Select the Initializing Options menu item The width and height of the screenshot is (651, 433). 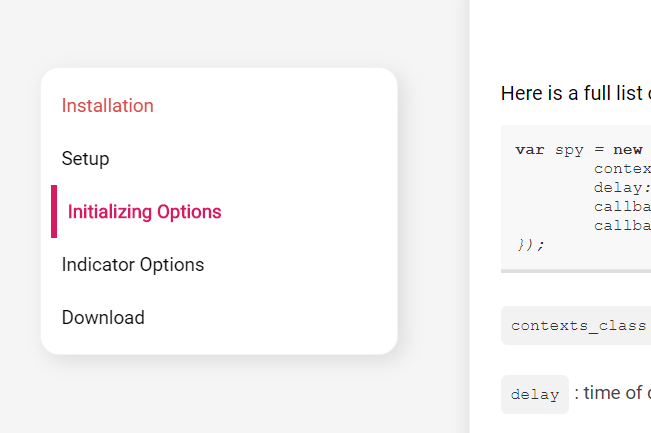click(x=144, y=212)
